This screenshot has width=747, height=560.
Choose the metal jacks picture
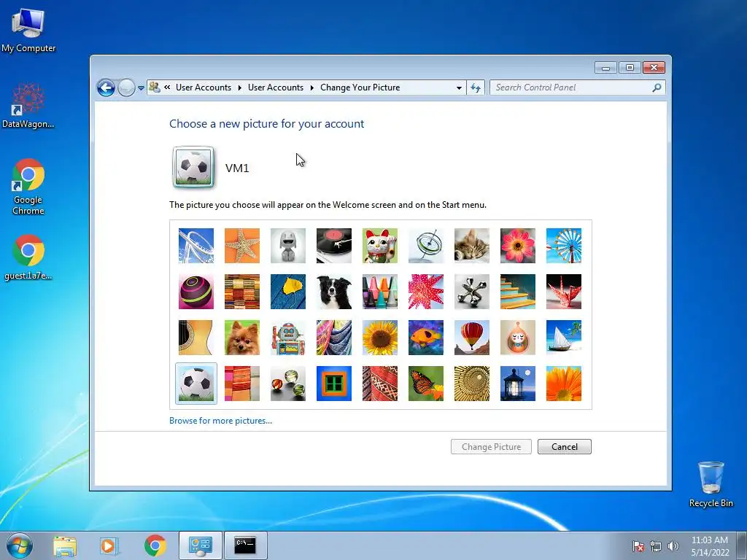point(472,292)
